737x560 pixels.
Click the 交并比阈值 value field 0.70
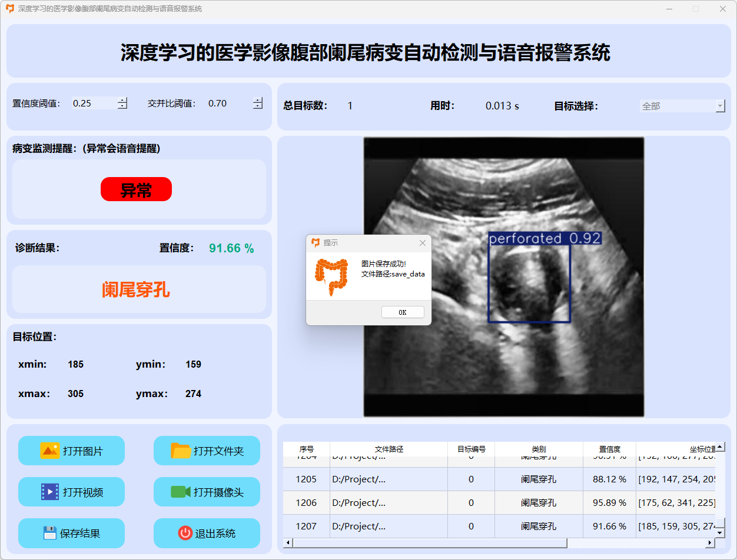pos(230,103)
